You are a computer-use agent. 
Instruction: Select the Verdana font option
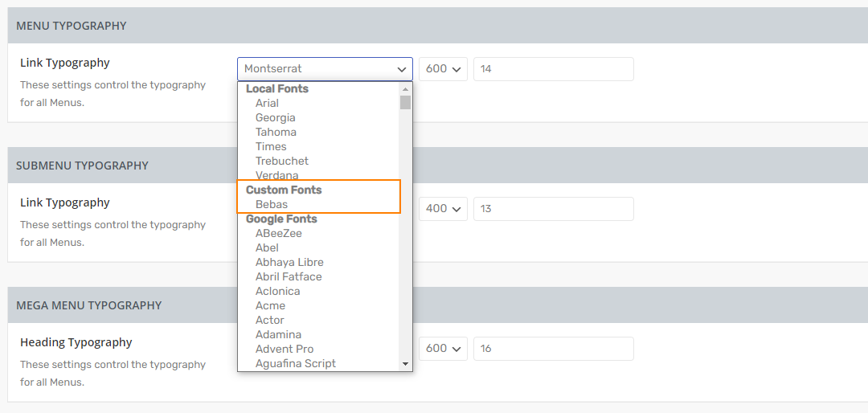coord(276,175)
